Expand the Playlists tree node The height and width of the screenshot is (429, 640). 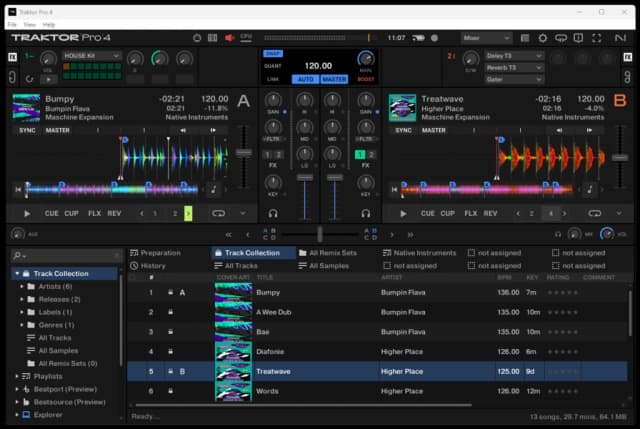click(17, 376)
